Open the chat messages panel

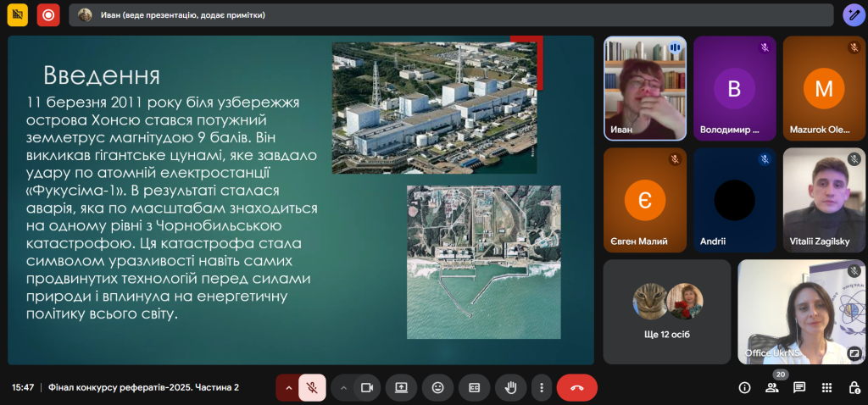click(x=799, y=387)
